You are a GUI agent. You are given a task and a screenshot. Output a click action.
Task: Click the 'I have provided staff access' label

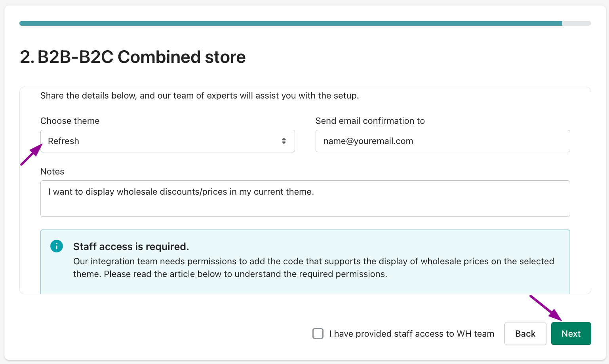point(411,334)
